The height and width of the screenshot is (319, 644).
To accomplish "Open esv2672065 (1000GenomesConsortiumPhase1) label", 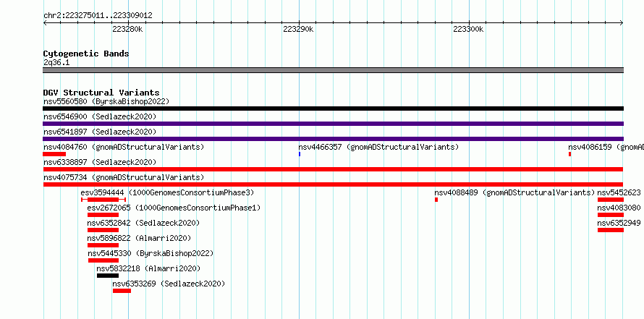I will pyautogui.click(x=174, y=208).
